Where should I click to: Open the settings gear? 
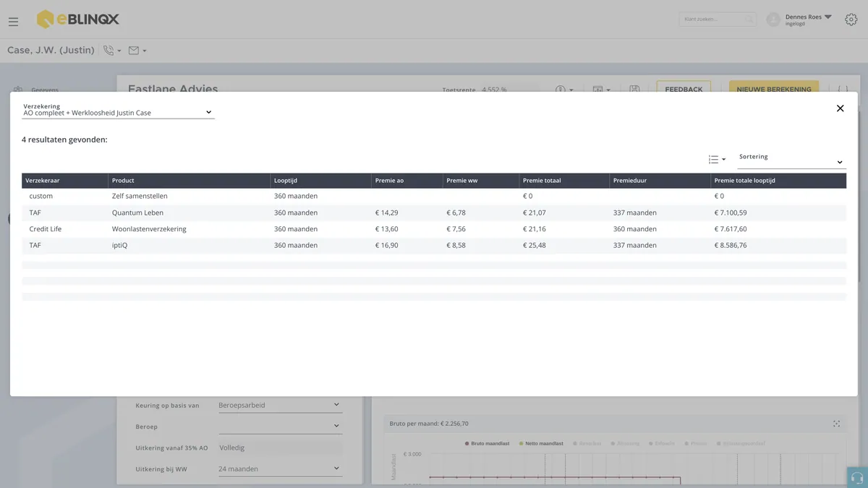pos(851,20)
